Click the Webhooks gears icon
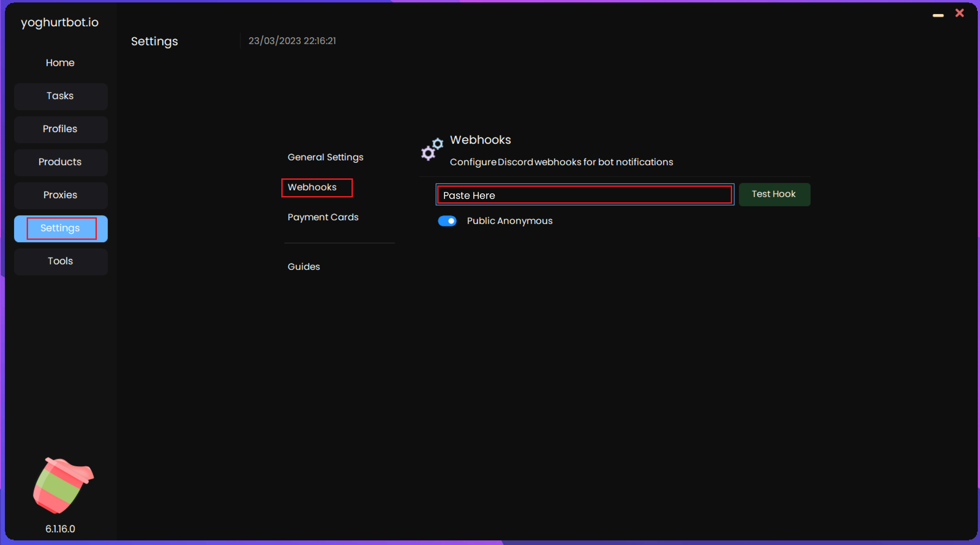Viewport: 980px width, 545px height. click(432, 149)
